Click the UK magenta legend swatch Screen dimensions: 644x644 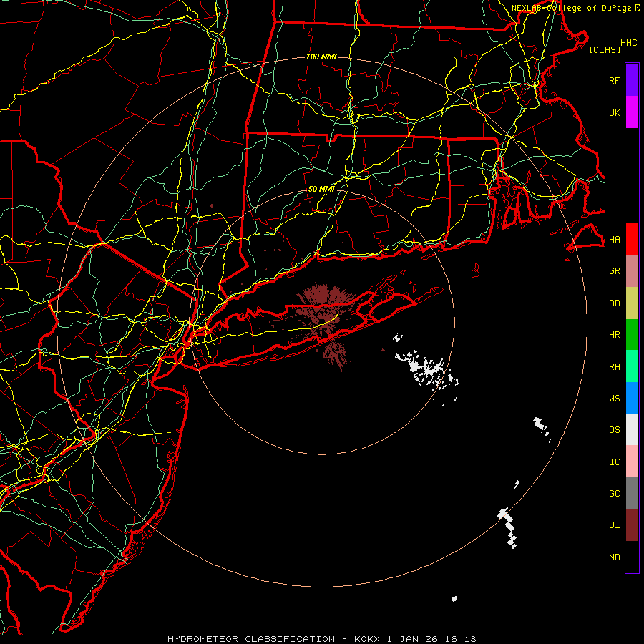click(632, 112)
